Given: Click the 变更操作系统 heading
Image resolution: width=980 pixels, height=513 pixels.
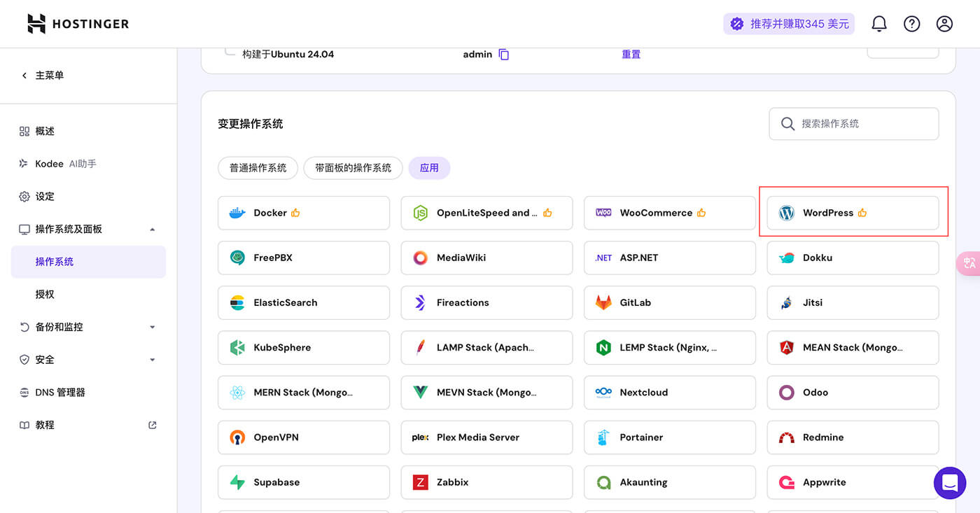Looking at the screenshot, I should pyautogui.click(x=250, y=124).
